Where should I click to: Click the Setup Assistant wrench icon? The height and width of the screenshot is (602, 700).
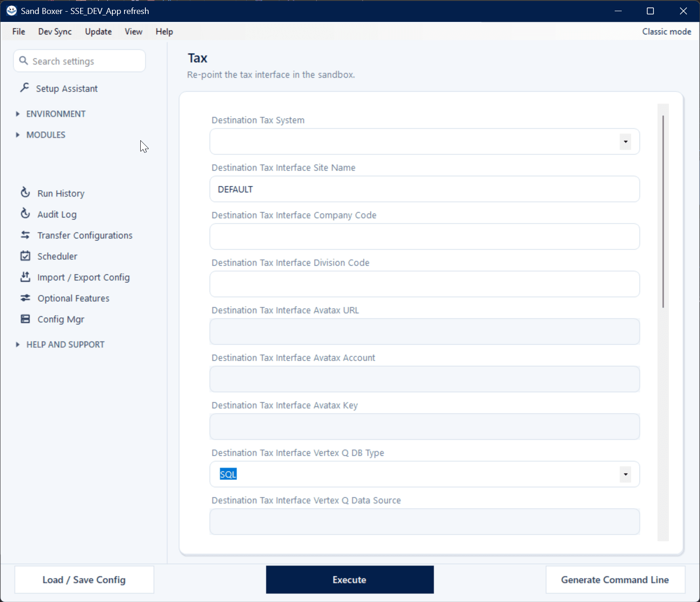pyautogui.click(x=25, y=88)
